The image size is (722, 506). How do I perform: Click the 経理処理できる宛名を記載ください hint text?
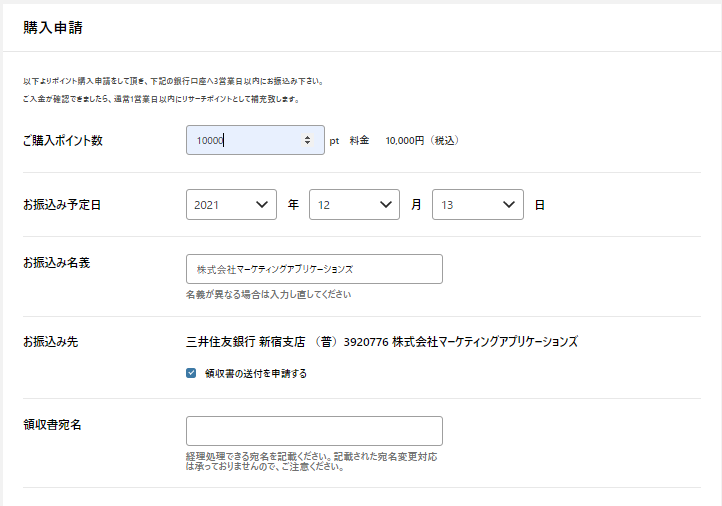pos(312,461)
